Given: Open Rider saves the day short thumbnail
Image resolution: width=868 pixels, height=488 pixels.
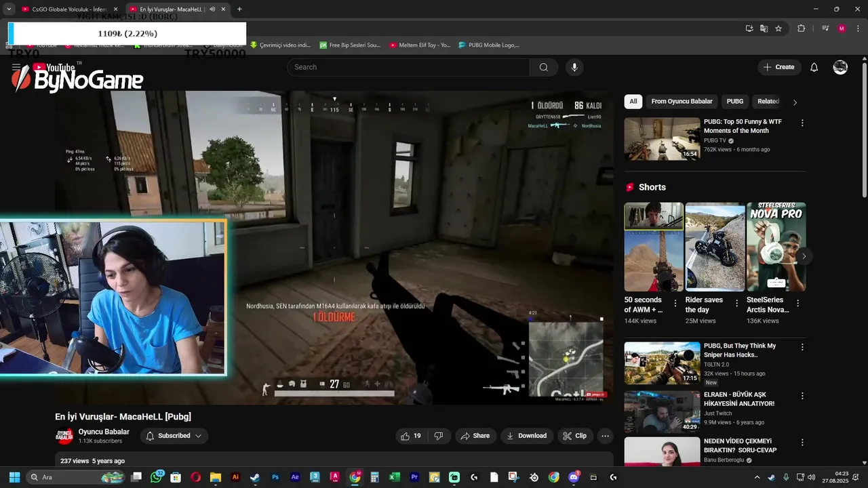Looking at the screenshot, I should tap(715, 247).
